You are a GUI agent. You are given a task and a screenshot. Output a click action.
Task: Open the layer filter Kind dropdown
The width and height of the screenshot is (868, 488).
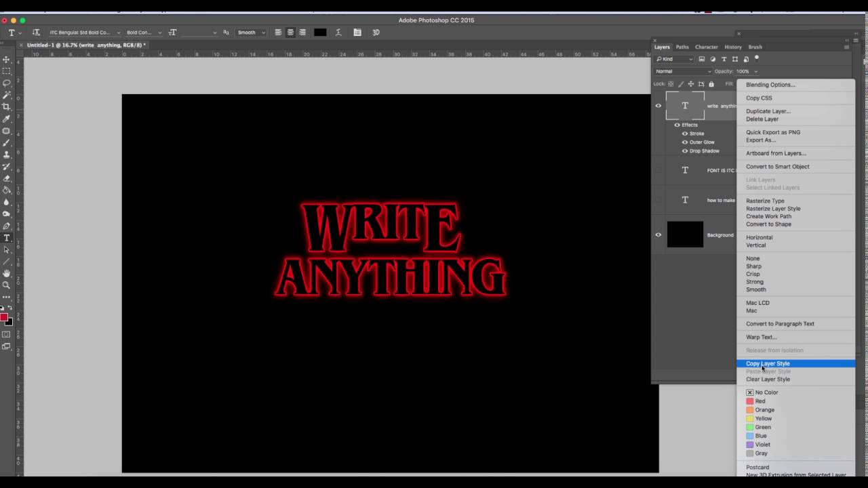pos(674,59)
